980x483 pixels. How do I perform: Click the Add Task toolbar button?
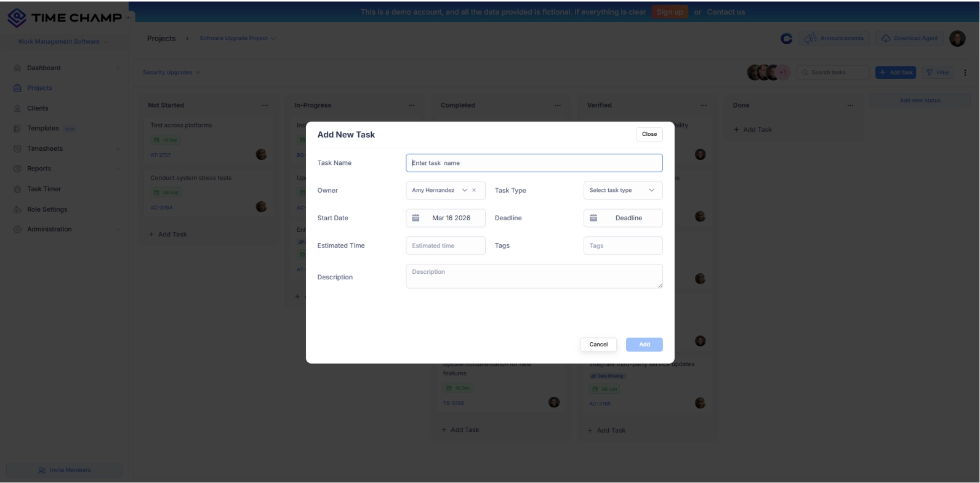[896, 73]
